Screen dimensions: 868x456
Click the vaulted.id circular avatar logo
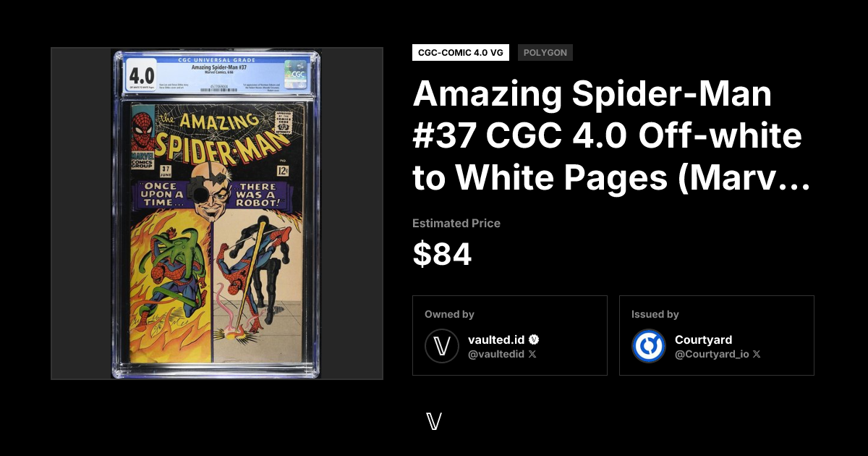(x=442, y=346)
